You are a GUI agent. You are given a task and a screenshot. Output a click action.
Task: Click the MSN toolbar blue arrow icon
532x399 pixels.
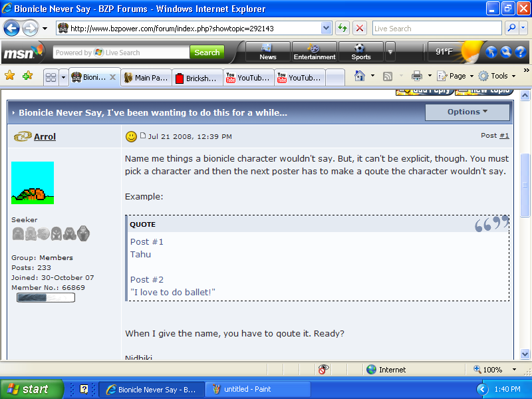point(491,52)
